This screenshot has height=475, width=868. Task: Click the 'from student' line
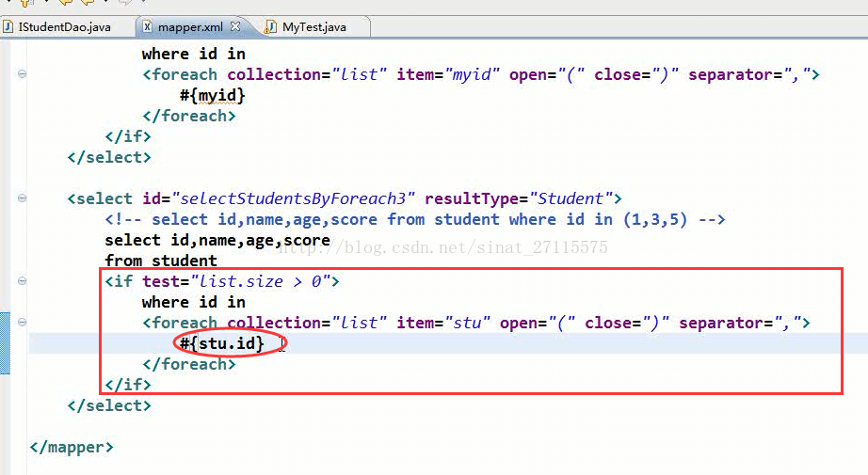[x=161, y=261]
